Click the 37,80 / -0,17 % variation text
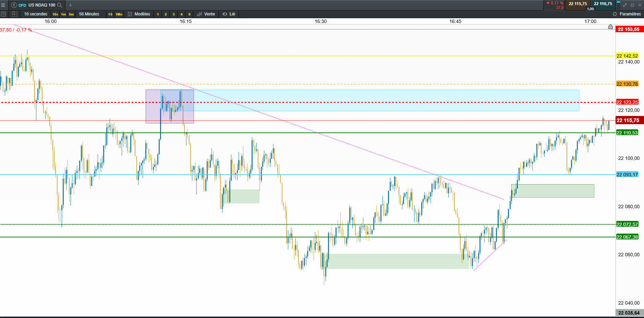The width and height of the screenshot is (644, 318). tap(16, 30)
